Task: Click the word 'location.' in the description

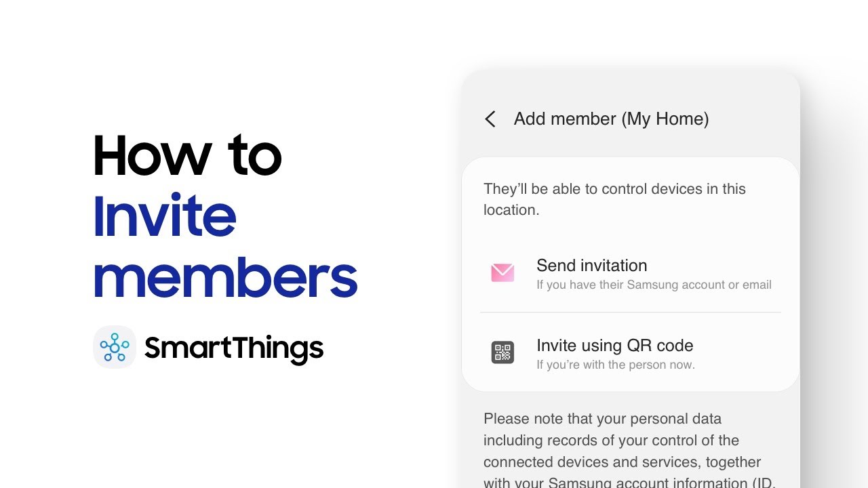Action: pos(511,210)
